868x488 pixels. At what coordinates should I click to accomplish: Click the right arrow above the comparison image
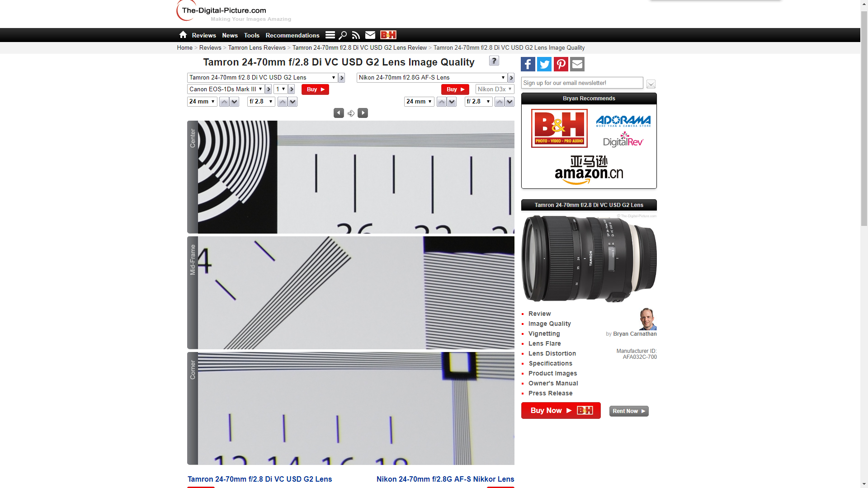(363, 113)
